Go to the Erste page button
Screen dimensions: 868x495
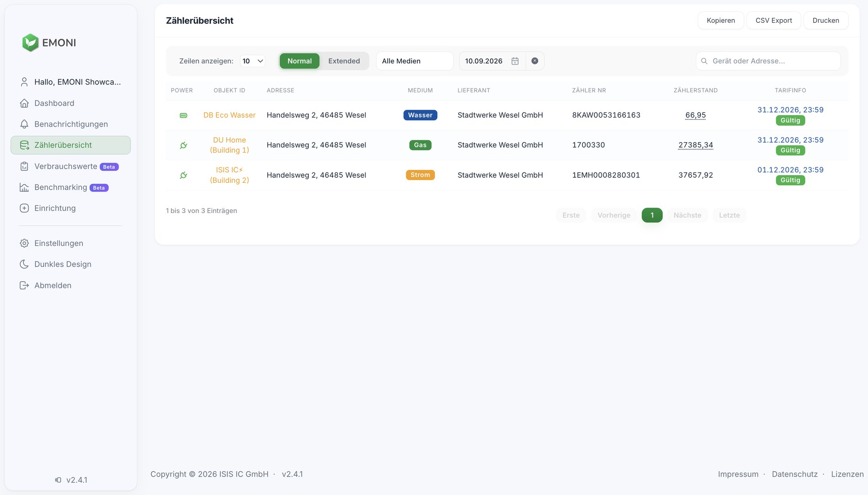point(571,215)
